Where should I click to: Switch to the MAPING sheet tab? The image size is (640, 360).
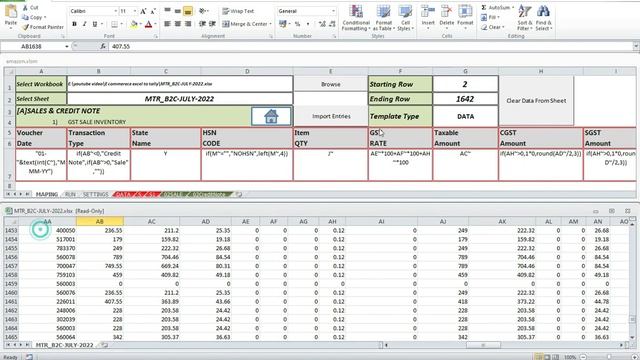click(47, 194)
